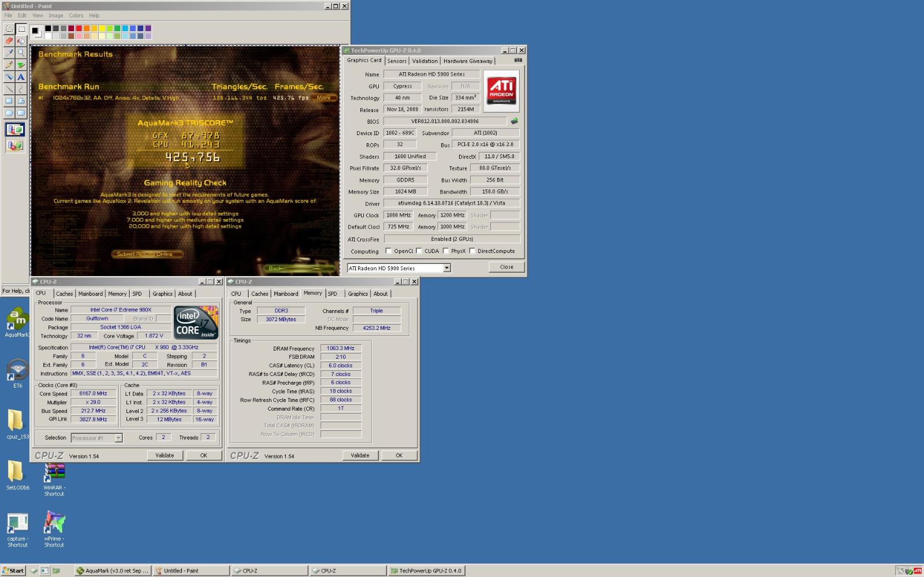Viewport: 924px width, 577px height.
Task: Click the Start button on the taskbar
Action: pyautogui.click(x=13, y=571)
